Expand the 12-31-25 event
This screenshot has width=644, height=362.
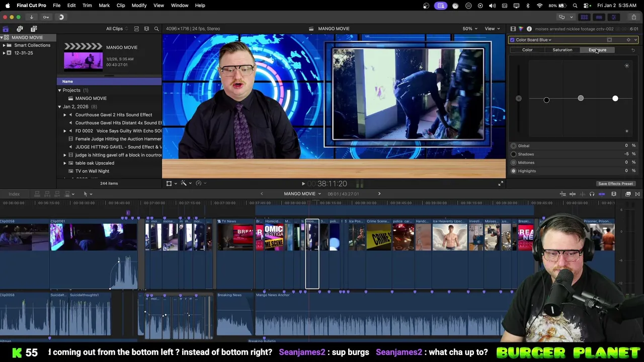(4, 53)
